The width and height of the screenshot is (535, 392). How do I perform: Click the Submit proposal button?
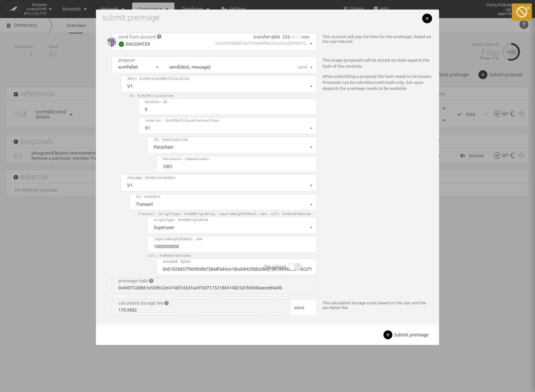point(500,75)
